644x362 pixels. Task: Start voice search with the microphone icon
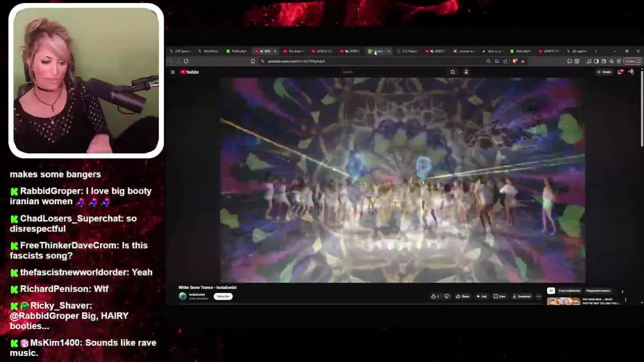click(466, 72)
